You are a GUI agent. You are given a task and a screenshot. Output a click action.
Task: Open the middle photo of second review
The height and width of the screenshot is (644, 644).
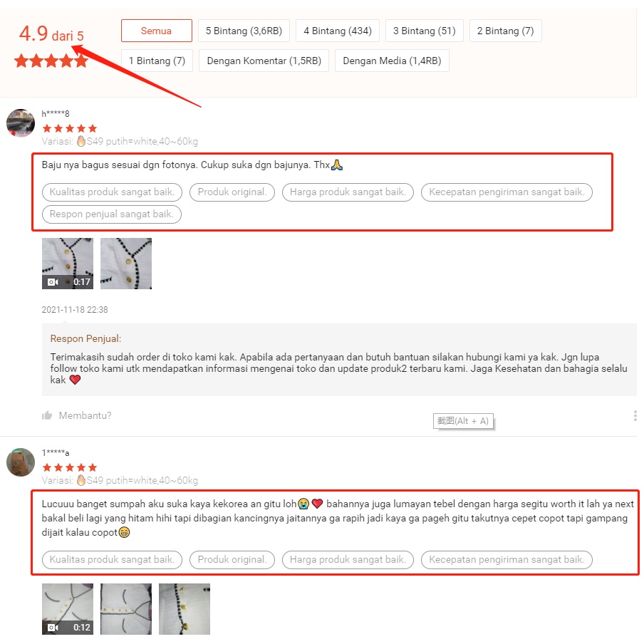tap(126, 608)
